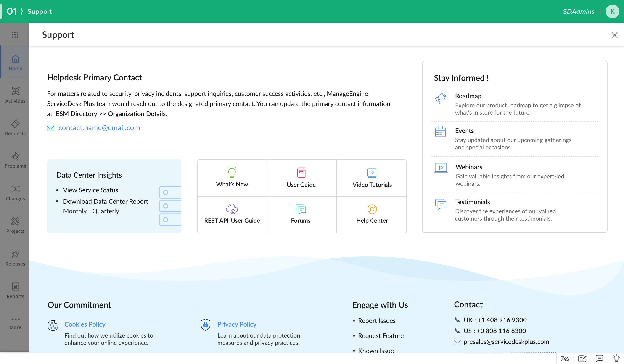624x364 pixels.
Task: Click the K user avatar
Action: 612,11
